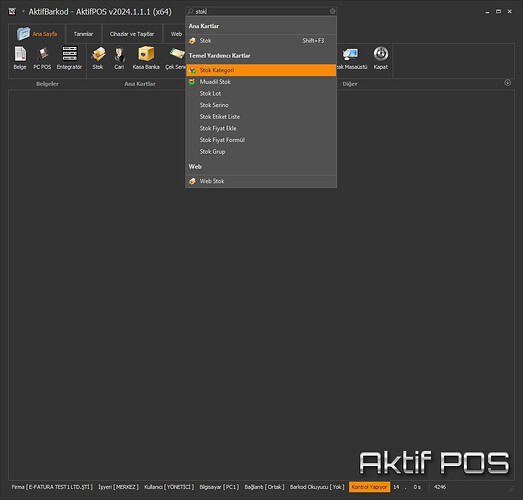
Task: Click the application logo icon in title bar
Action: pyautogui.click(x=12, y=12)
